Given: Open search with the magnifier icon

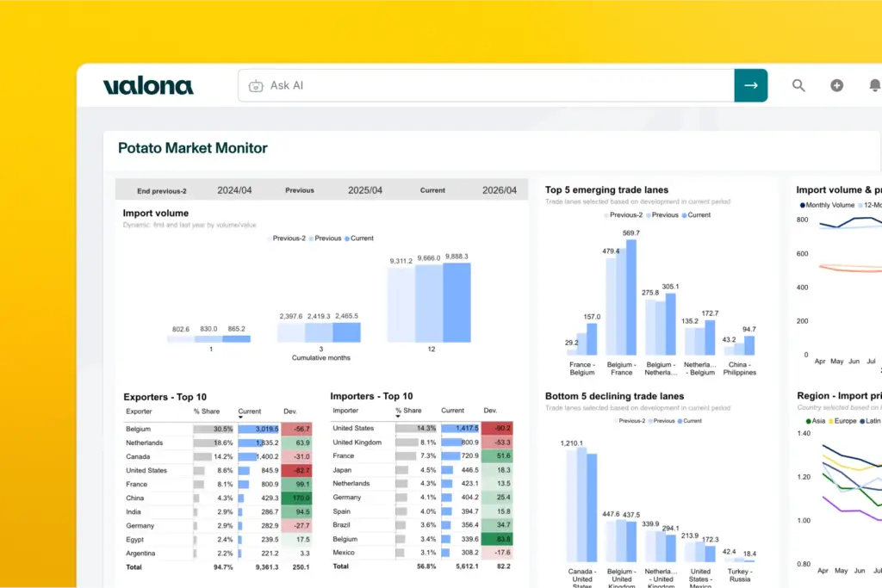Looking at the screenshot, I should click(x=798, y=85).
